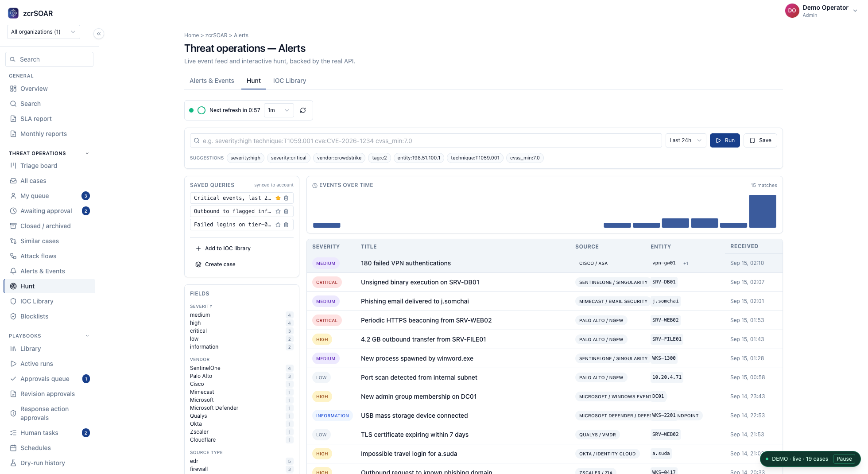Apply the severity:critical suggestion chip

pos(289,158)
